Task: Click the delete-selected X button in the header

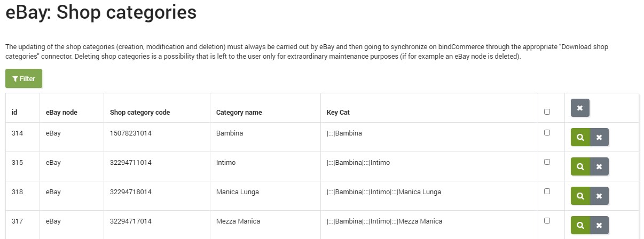Action: (580, 108)
